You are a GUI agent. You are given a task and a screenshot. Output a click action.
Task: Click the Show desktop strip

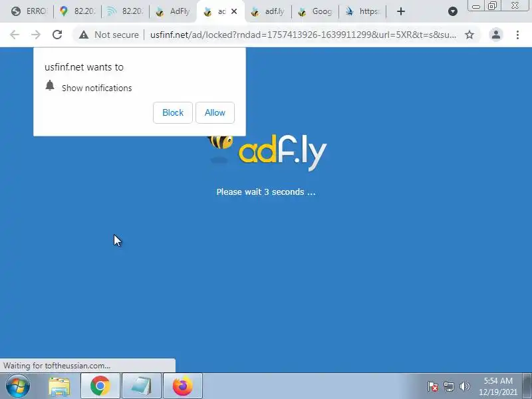(527, 386)
